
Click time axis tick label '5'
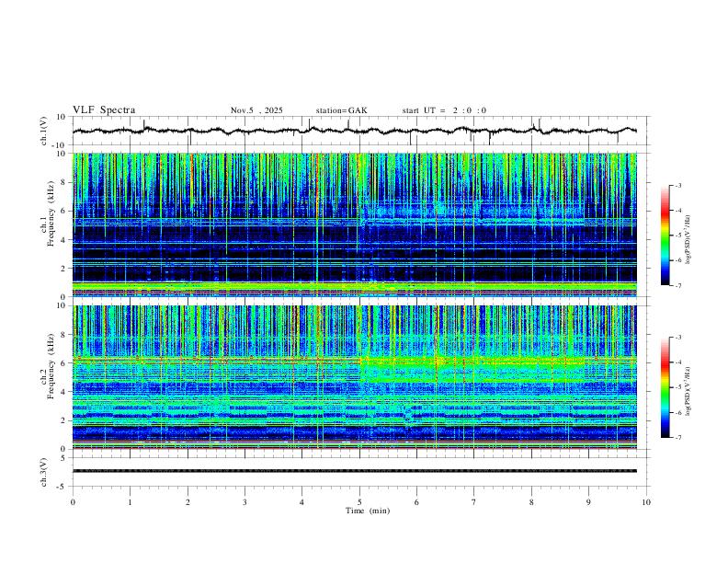click(x=359, y=502)
